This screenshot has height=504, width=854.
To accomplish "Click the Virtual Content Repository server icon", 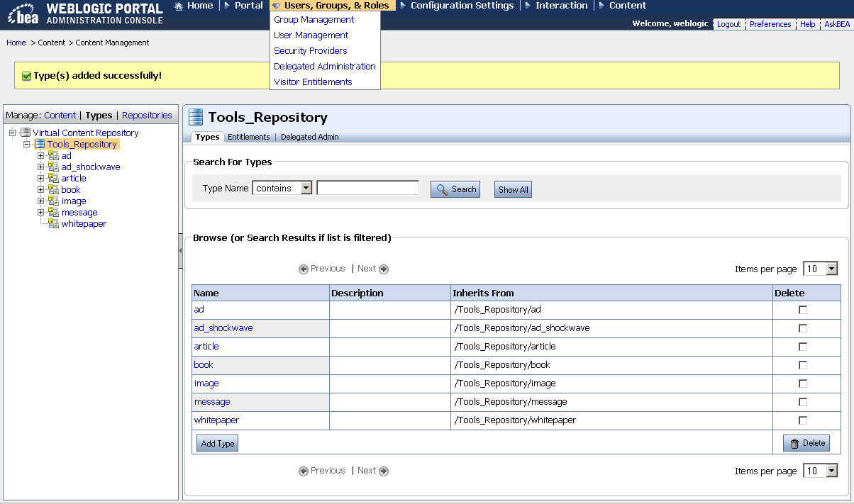I will 26,133.
